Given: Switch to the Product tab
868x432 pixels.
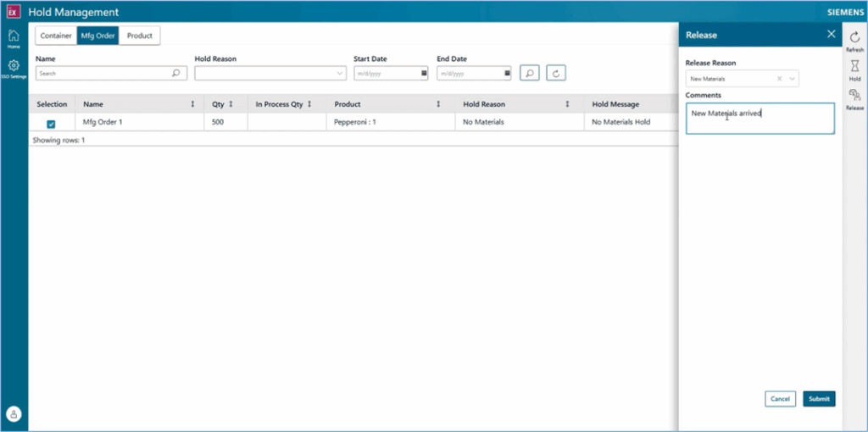Looking at the screenshot, I should click(140, 36).
